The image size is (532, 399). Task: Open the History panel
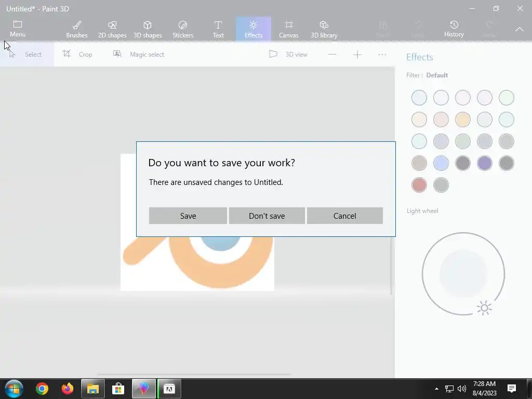[454, 29]
